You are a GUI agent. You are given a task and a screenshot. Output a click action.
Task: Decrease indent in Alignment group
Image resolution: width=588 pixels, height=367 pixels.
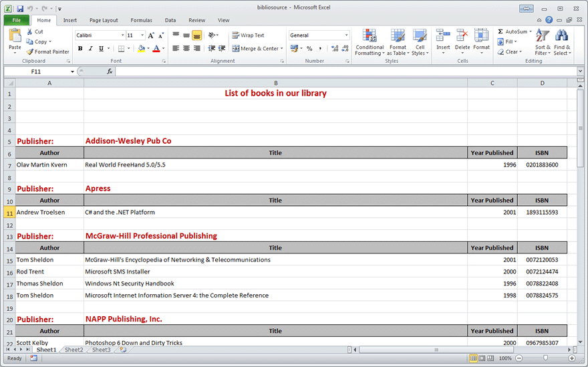(x=212, y=48)
